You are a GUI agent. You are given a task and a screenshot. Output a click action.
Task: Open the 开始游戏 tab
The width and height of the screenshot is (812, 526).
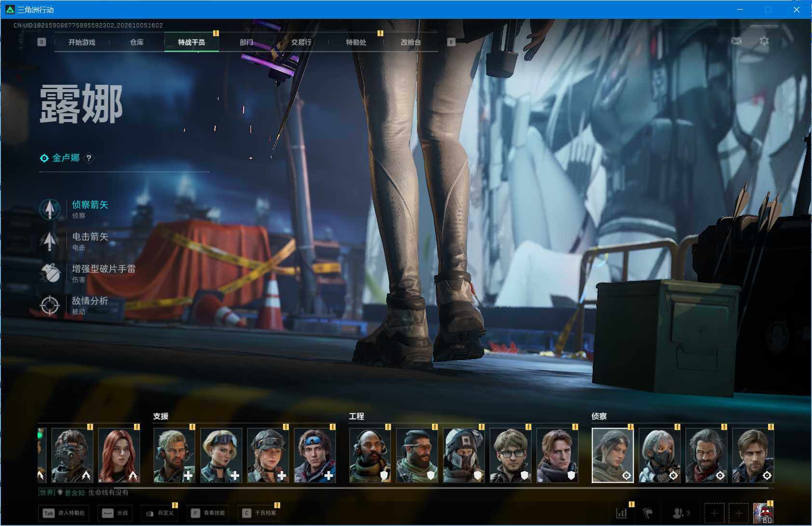click(x=82, y=42)
